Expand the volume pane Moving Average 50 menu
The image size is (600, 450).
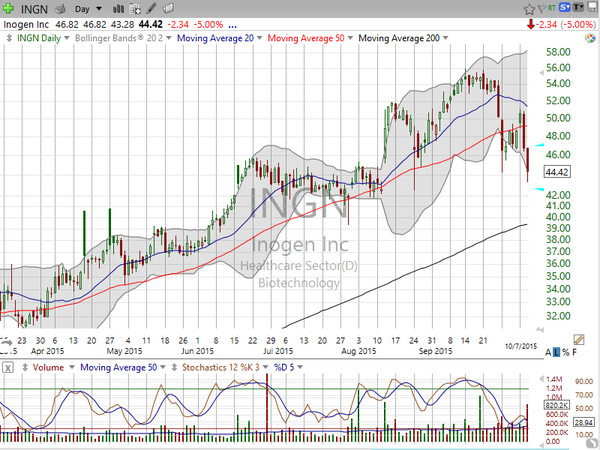point(163,367)
